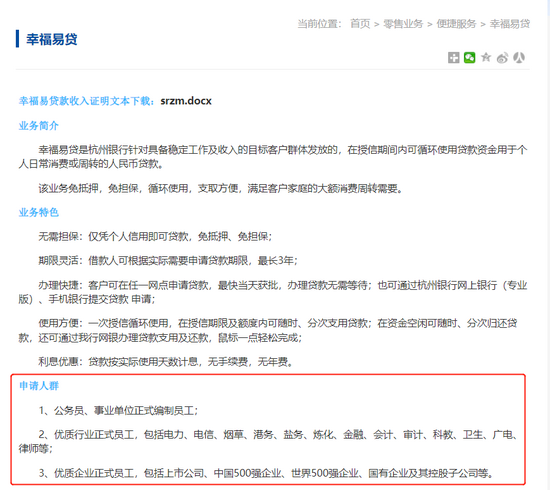550x490 pixels.
Task: Download the srzm.docx file
Action: (x=186, y=101)
